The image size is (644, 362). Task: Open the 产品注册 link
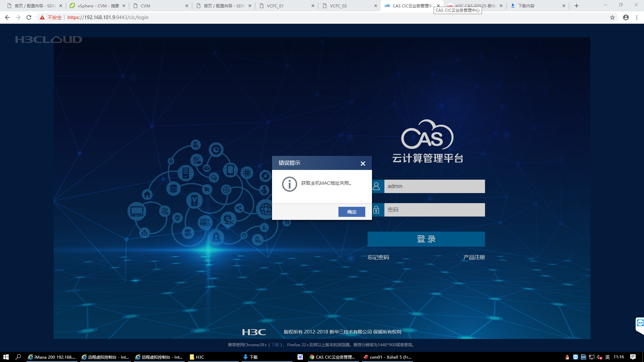point(474,257)
